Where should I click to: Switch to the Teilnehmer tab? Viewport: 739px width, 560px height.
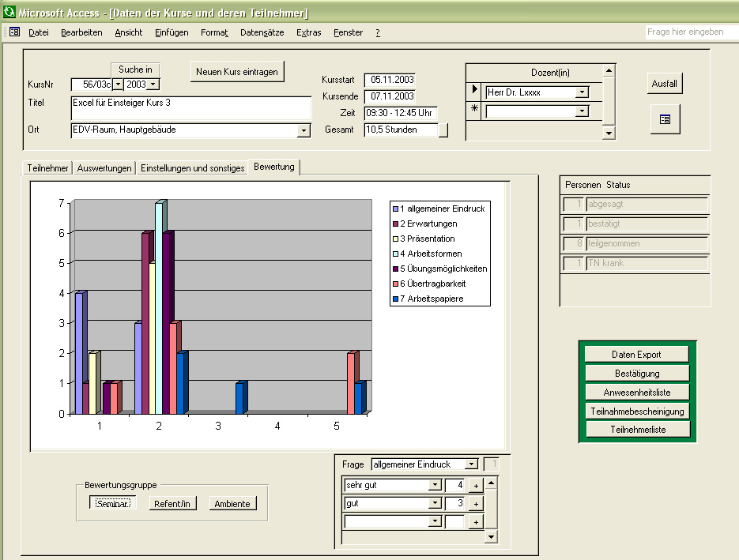tap(47, 168)
